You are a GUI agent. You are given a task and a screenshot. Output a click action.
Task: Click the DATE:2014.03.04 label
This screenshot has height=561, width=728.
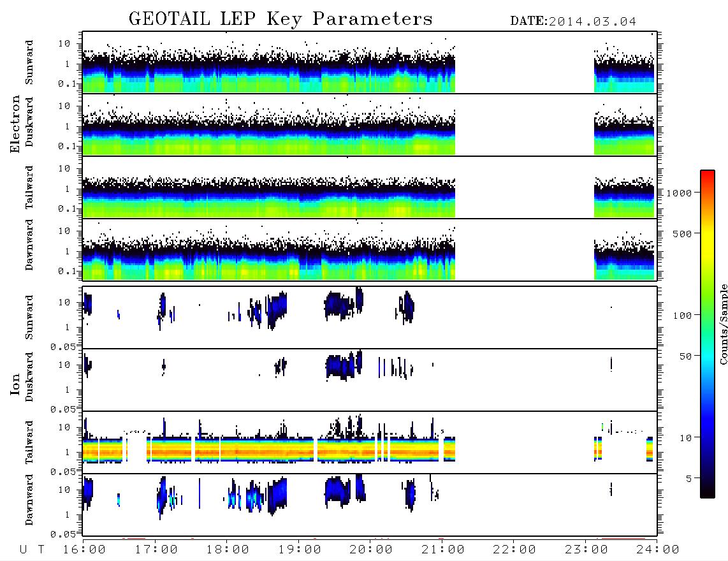click(x=573, y=22)
